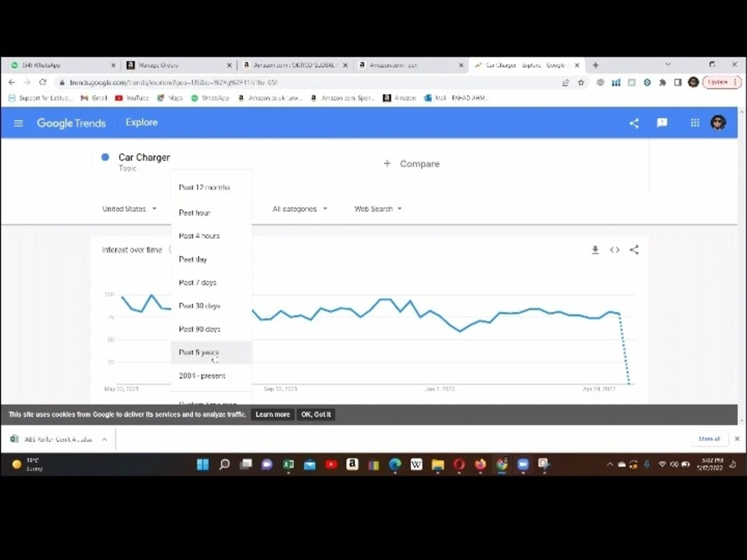Show hidden system tray icons
Screen dimensions: 747x560
pos(610,464)
